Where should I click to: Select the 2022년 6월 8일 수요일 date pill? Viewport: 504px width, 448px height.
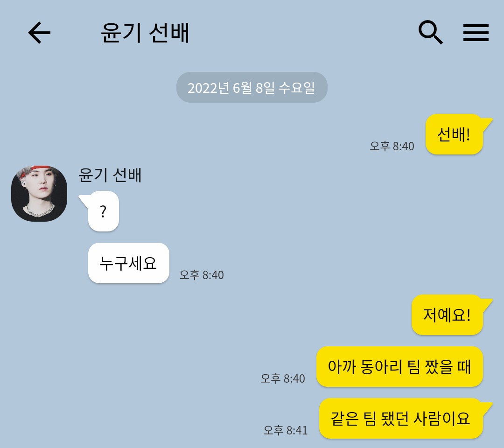(x=252, y=87)
